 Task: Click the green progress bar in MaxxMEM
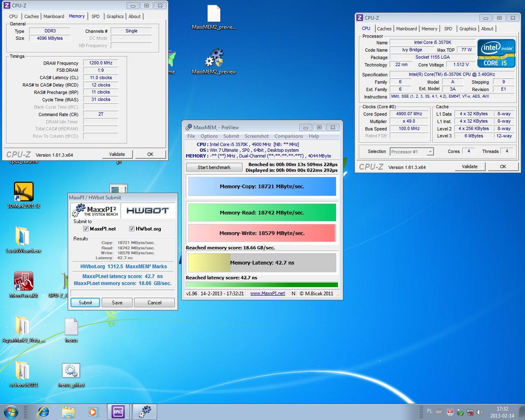tap(262, 285)
